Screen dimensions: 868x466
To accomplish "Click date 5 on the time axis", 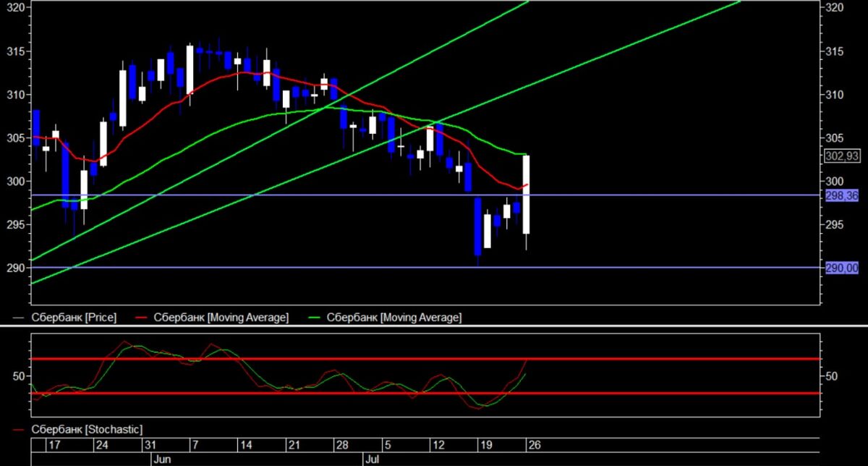I will (386, 444).
